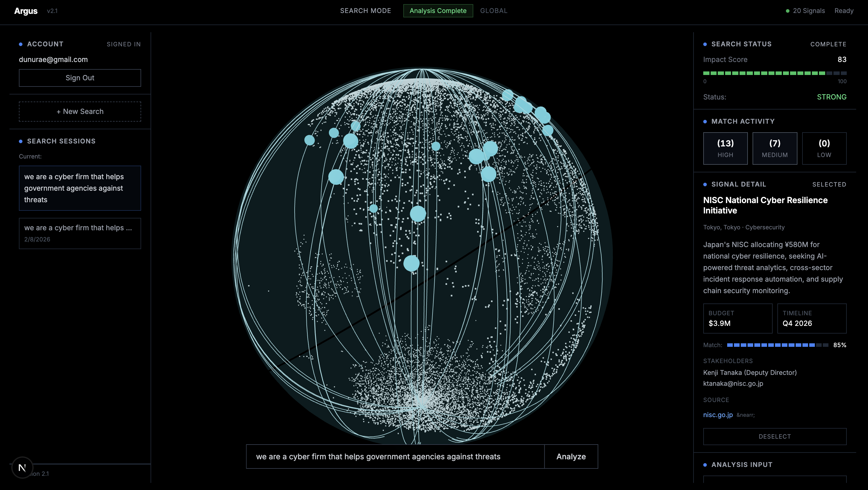Click the blue dot beside Signal Detail
The image size is (868, 490).
click(x=705, y=184)
